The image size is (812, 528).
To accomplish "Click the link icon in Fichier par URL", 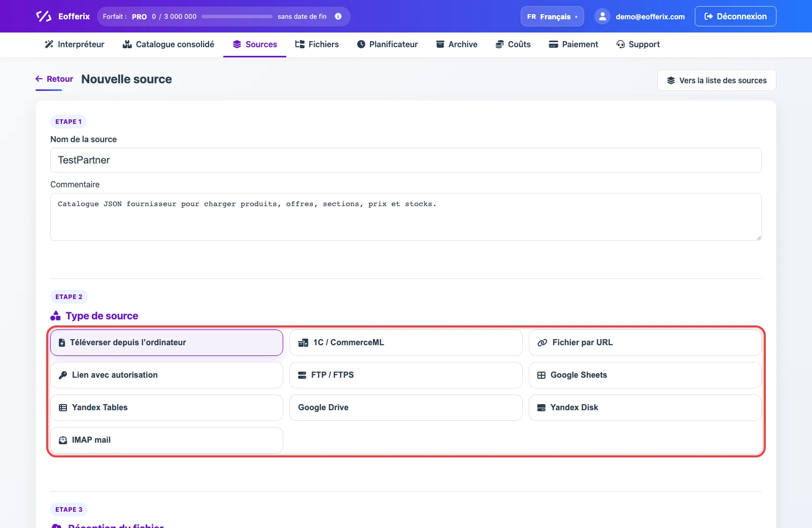I will click(x=542, y=343).
